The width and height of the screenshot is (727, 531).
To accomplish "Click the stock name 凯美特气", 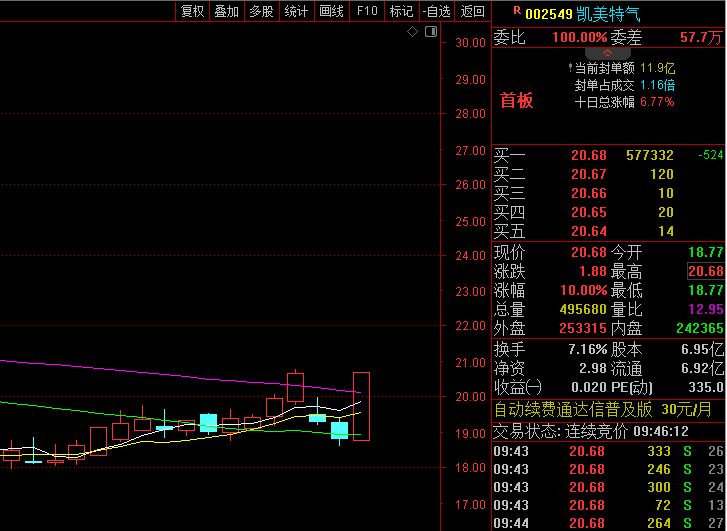I will pyautogui.click(x=608, y=14).
